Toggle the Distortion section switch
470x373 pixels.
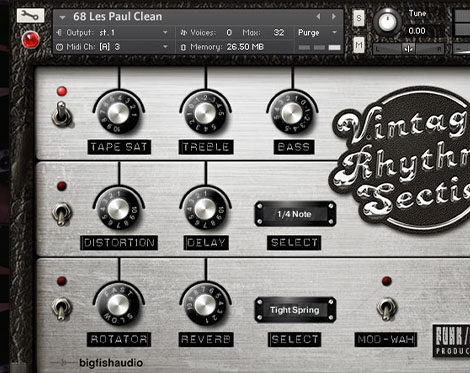tap(61, 214)
